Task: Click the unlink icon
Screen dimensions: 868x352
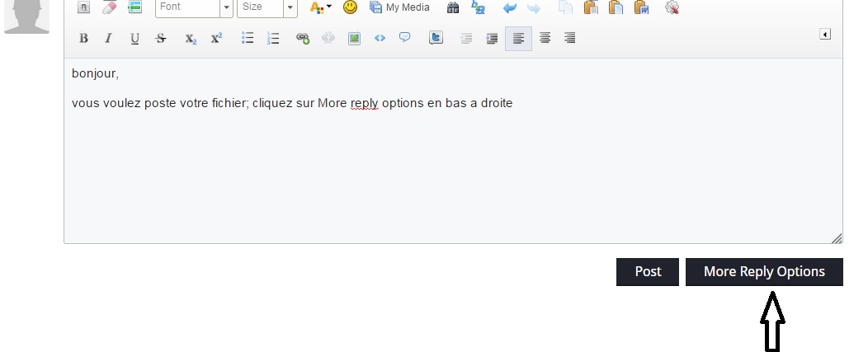Action: (328, 38)
